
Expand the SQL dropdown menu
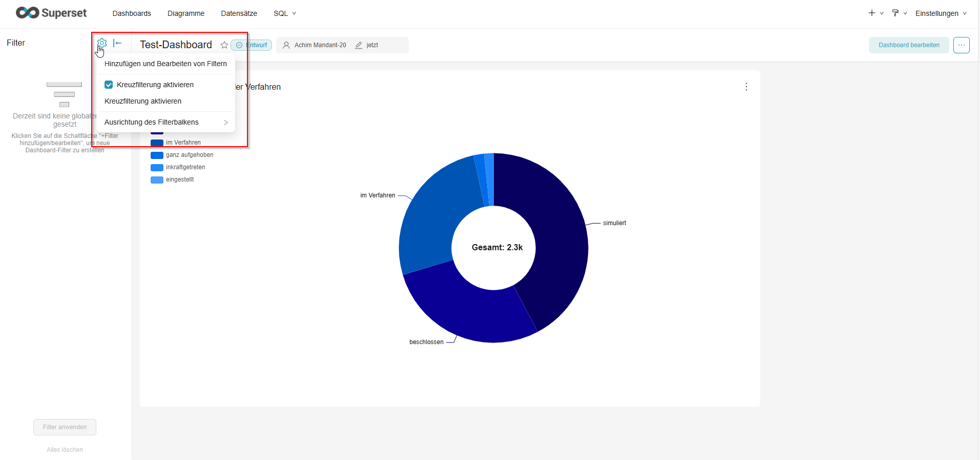[x=284, y=13]
